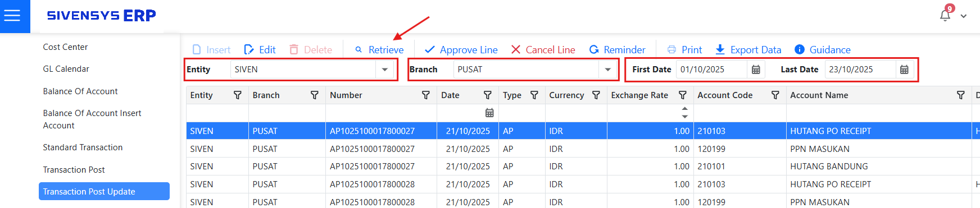
Task: Click the Export Data button
Action: pos(748,50)
